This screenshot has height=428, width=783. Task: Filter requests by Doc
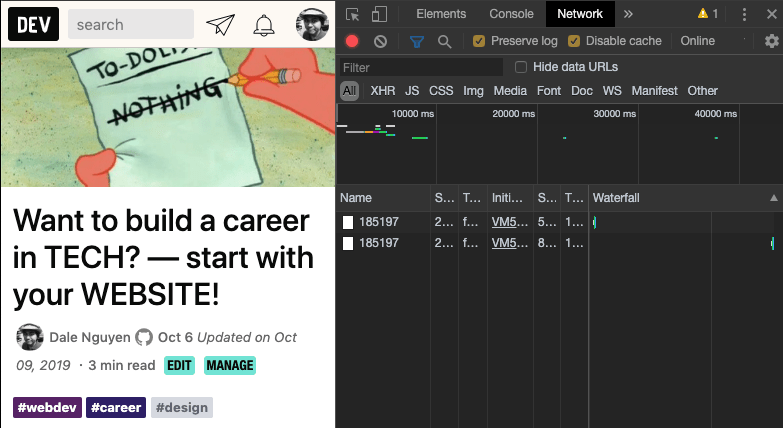point(582,91)
